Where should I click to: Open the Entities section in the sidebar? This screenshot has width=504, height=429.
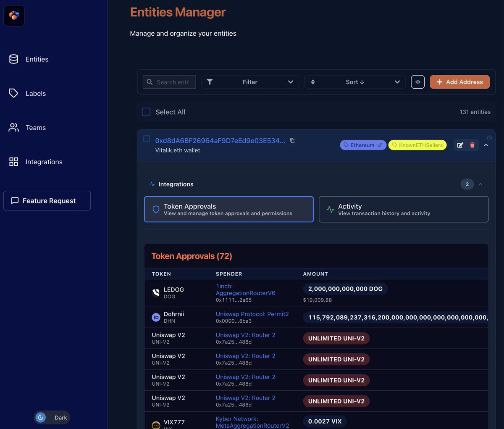[x=37, y=59]
